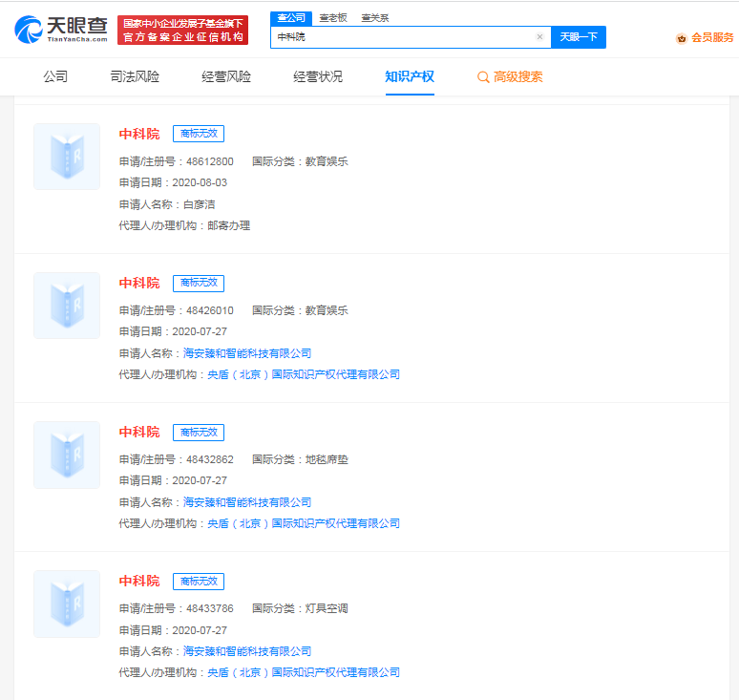Open applicant 海安臻和智能科技有限公司 under 48426010

click(247, 353)
